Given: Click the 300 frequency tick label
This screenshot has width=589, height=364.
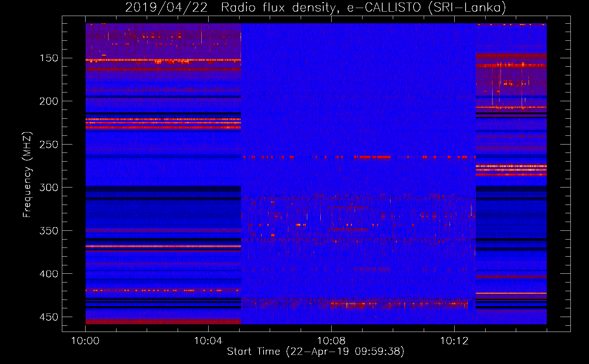Looking at the screenshot, I should (49, 187).
